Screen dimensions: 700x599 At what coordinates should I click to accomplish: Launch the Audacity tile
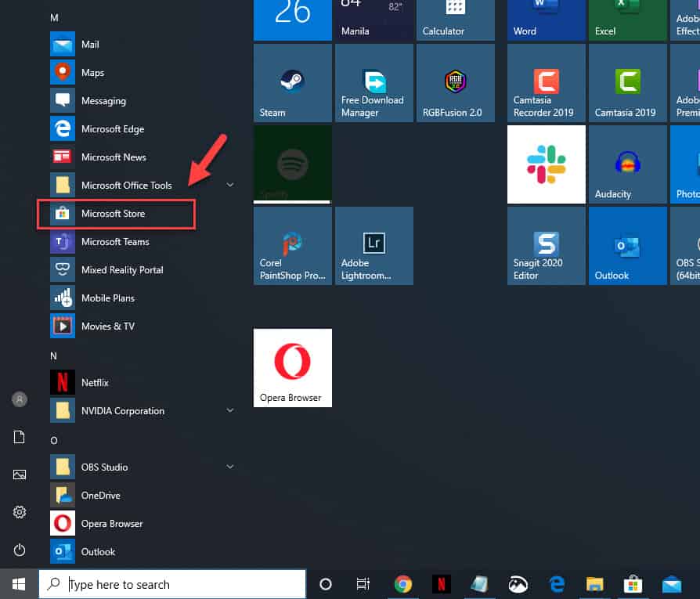click(628, 164)
